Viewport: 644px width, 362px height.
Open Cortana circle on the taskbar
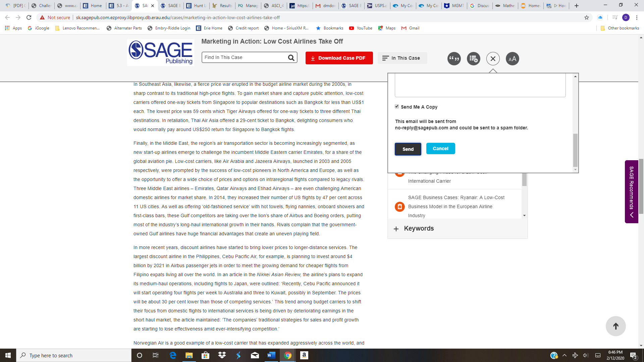(x=140, y=355)
